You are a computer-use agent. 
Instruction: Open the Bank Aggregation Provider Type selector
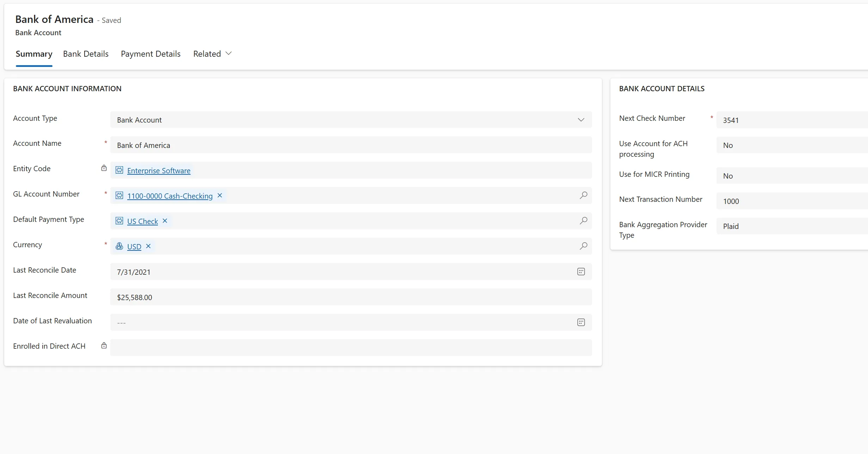click(792, 226)
